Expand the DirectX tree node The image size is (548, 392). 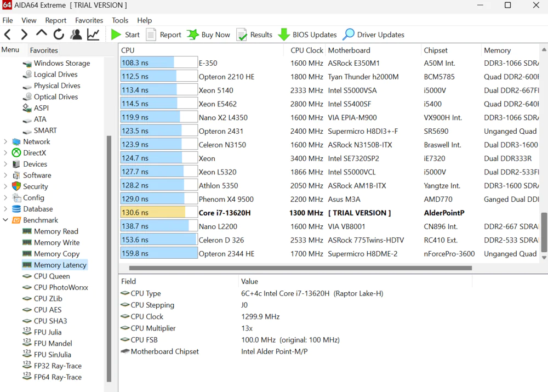click(5, 153)
